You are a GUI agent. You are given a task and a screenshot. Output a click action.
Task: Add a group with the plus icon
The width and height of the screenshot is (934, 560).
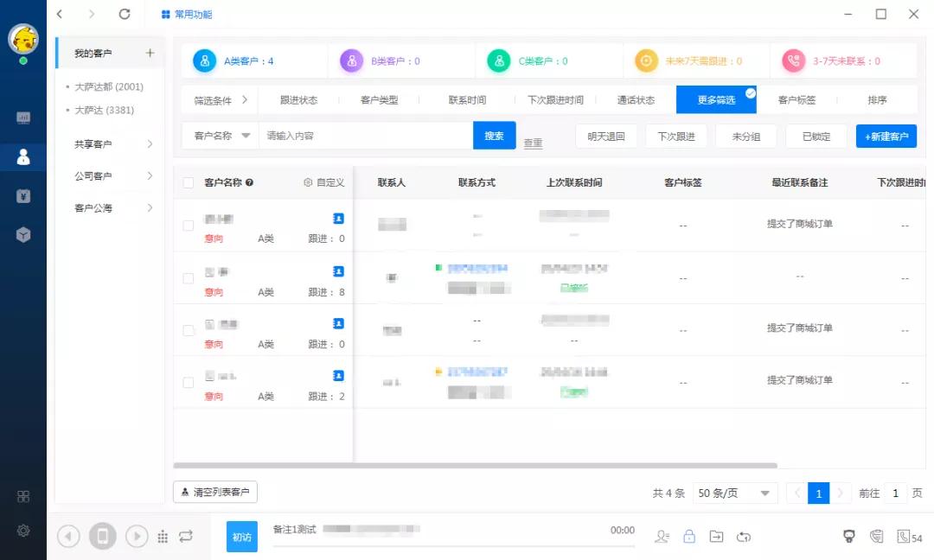150,53
